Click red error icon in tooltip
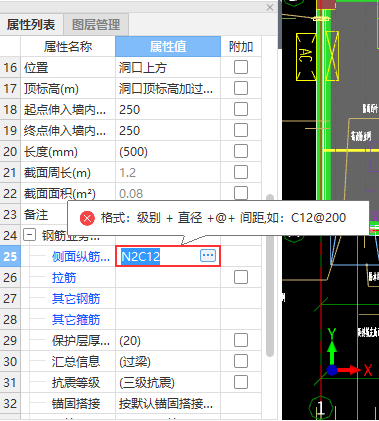 tap(87, 218)
